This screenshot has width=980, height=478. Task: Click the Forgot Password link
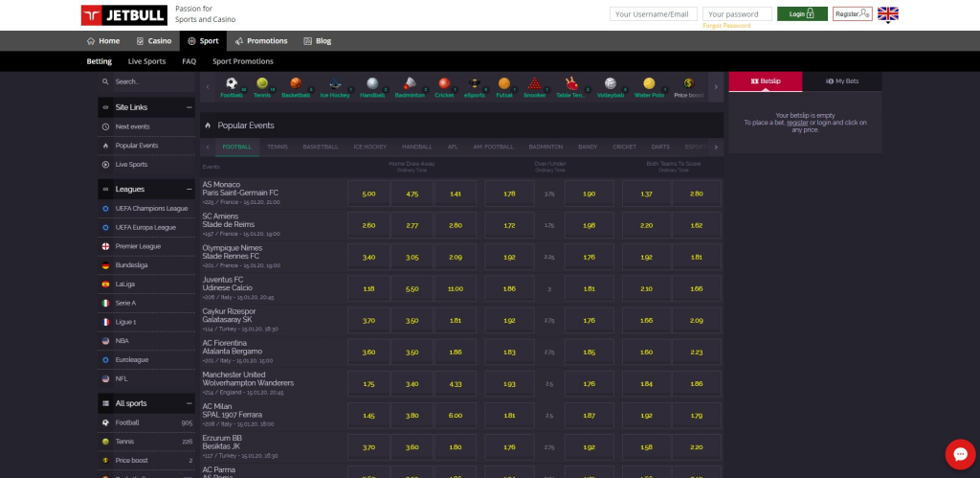[x=726, y=26]
